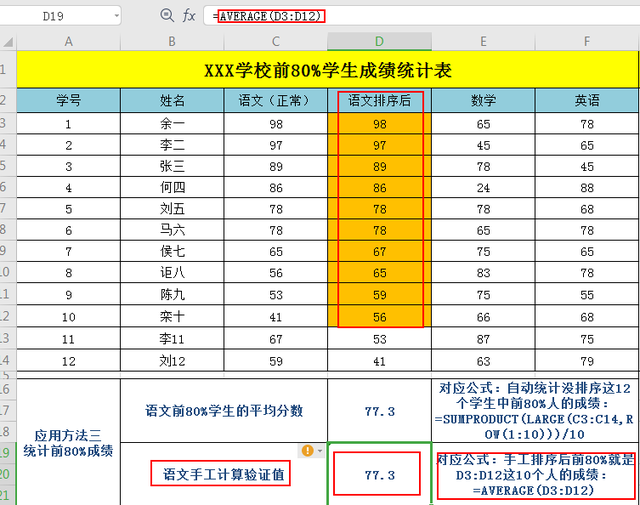The width and height of the screenshot is (640, 505).
Task: Select the name cell 李二
Action: coord(172,145)
